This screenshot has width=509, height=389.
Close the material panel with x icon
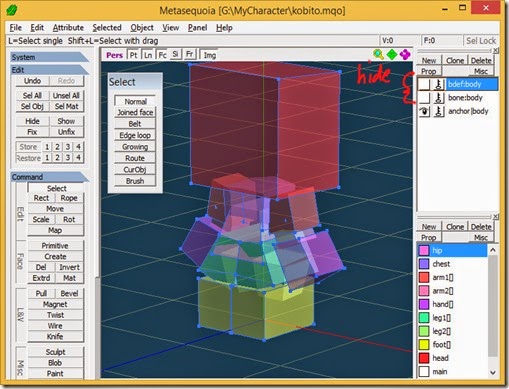[x=496, y=217]
